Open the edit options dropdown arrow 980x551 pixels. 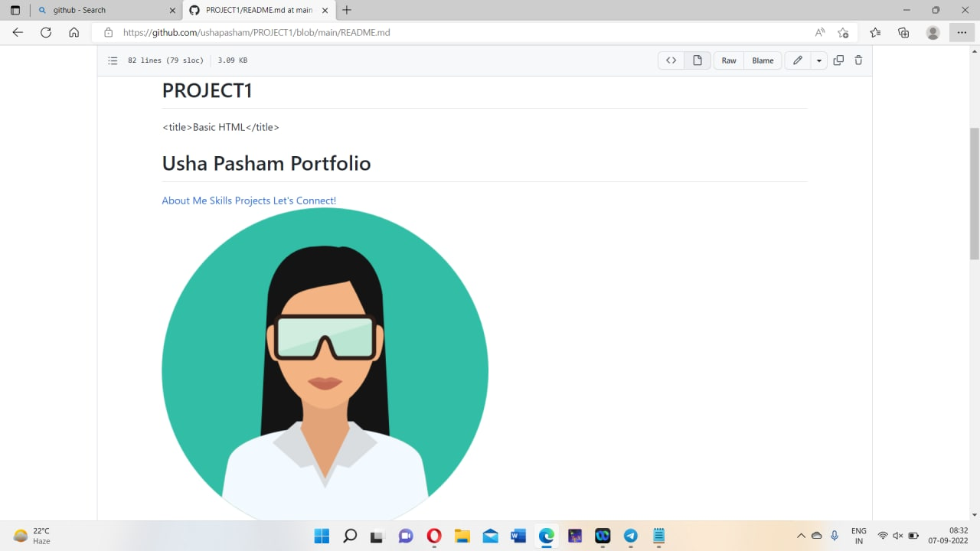[818, 60]
